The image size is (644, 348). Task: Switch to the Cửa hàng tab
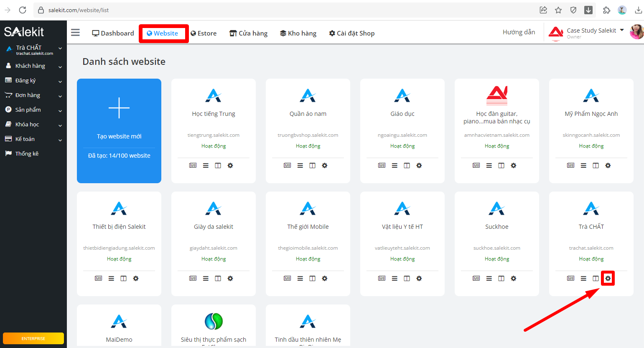(248, 33)
